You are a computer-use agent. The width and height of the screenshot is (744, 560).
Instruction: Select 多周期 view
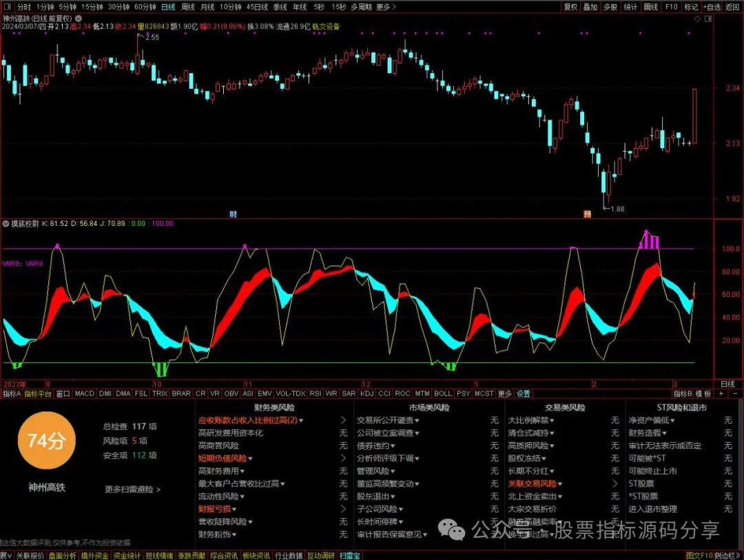click(x=360, y=7)
